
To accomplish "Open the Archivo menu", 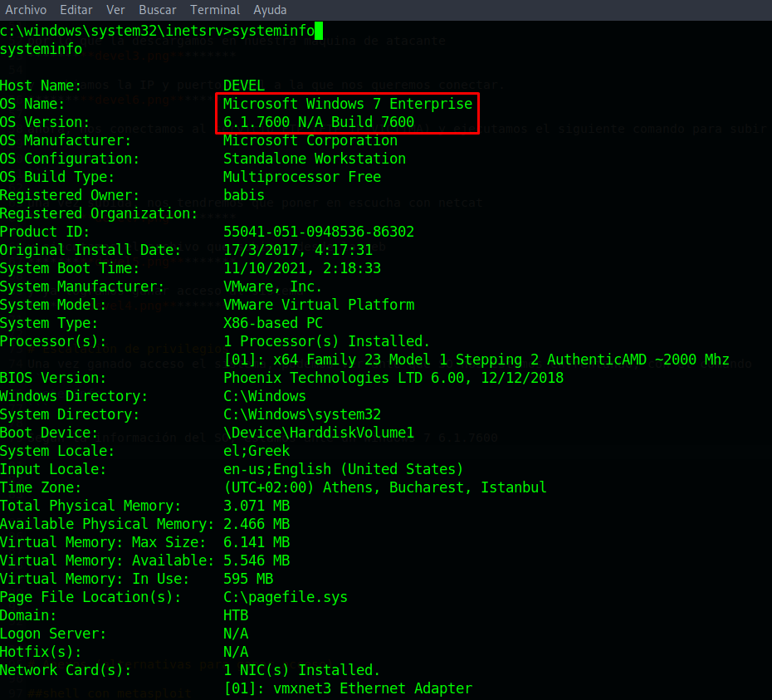I will 26,10.
